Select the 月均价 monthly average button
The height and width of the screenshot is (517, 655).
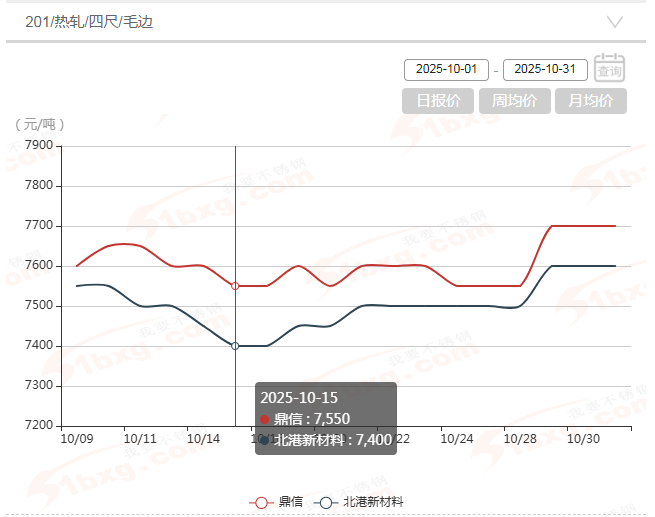click(x=590, y=101)
